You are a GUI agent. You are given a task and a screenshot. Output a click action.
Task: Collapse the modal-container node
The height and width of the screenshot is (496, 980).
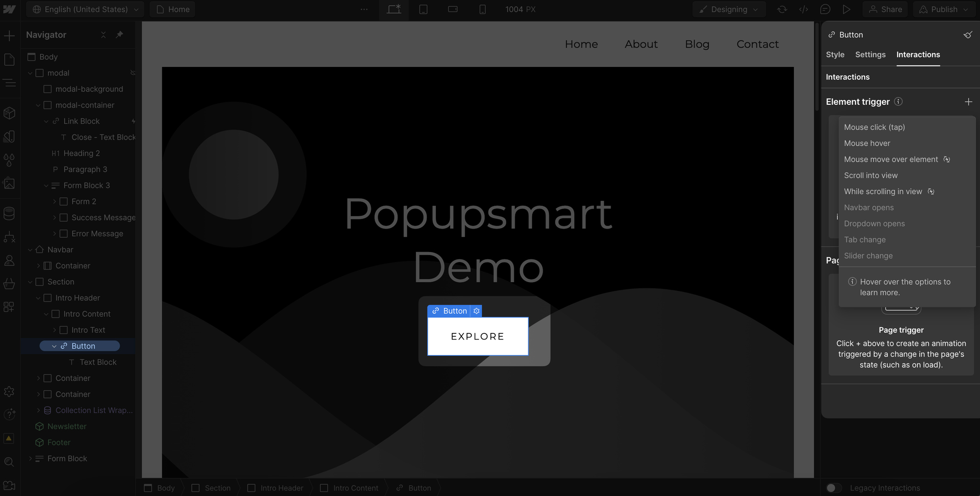pos(38,105)
